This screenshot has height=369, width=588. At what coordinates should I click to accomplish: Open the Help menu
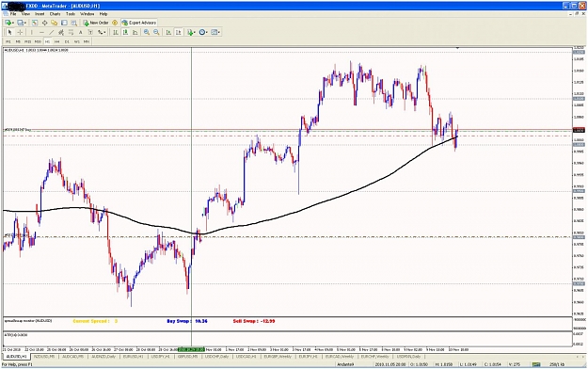pyautogui.click(x=103, y=14)
